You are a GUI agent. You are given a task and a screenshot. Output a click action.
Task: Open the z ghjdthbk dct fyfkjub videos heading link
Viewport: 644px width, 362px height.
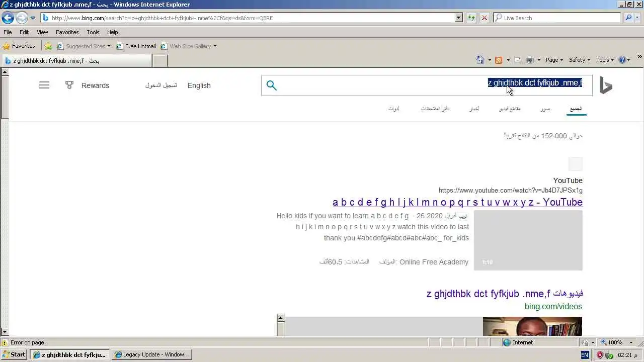[x=505, y=294]
